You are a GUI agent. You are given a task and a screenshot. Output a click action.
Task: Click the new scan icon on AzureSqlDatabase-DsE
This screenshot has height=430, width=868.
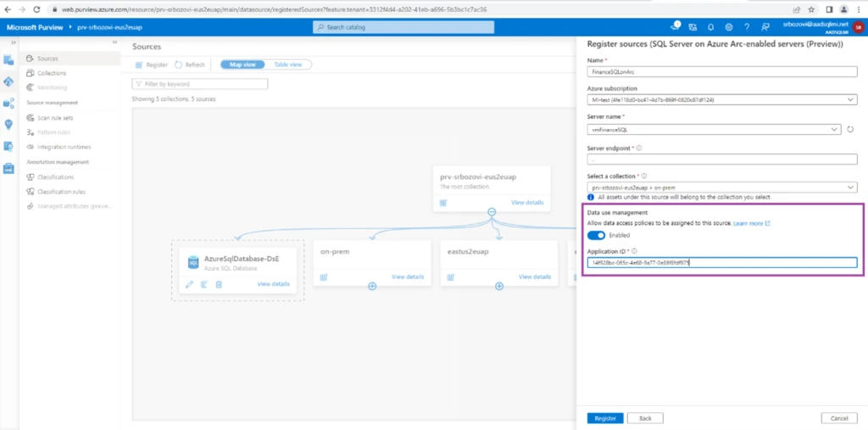(x=203, y=284)
